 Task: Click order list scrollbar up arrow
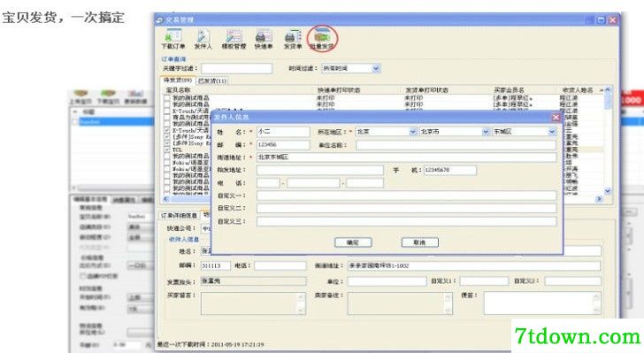pos(608,90)
